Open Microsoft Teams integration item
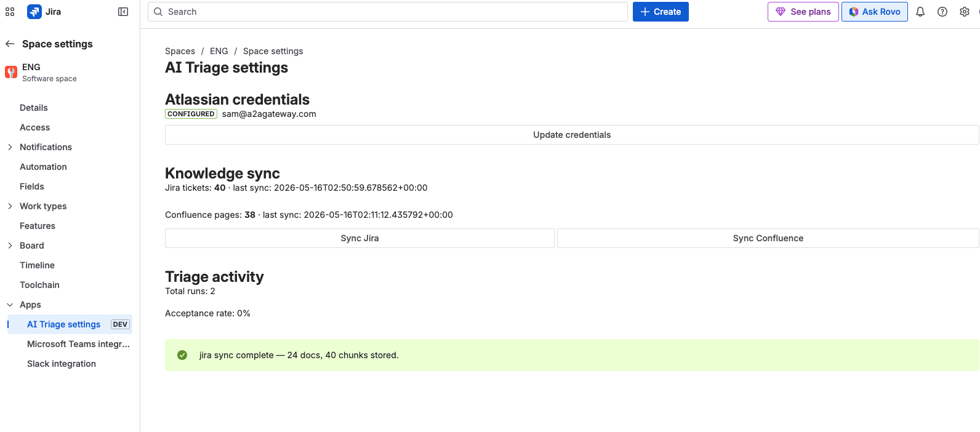 (x=78, y=344)
